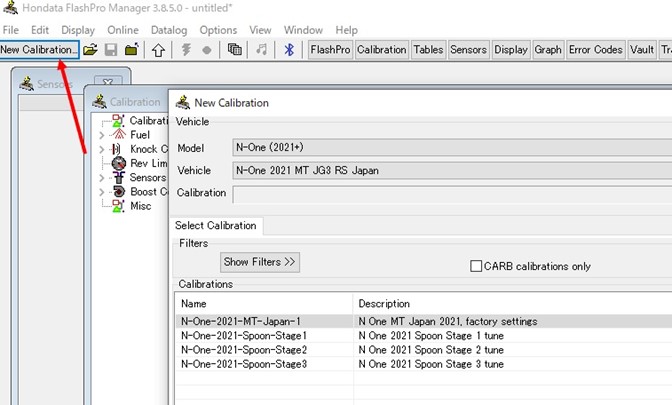The image size is (672, 405).
Task: Click the Show Filters >> button
Action: click(260, 262)
